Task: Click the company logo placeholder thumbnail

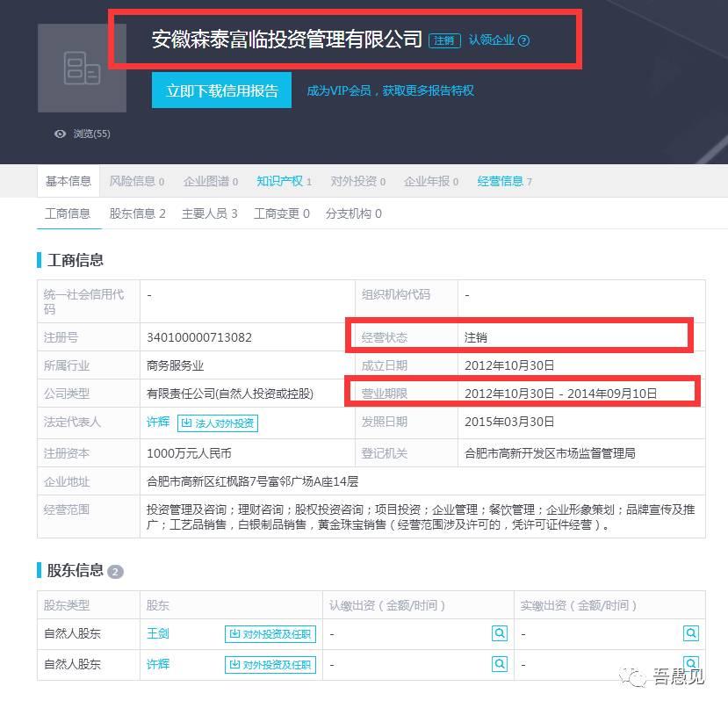Action: click(82, 68)
